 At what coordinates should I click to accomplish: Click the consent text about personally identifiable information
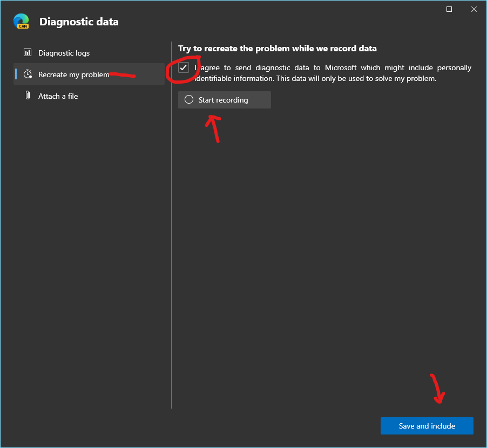click(x=333, y=73)
